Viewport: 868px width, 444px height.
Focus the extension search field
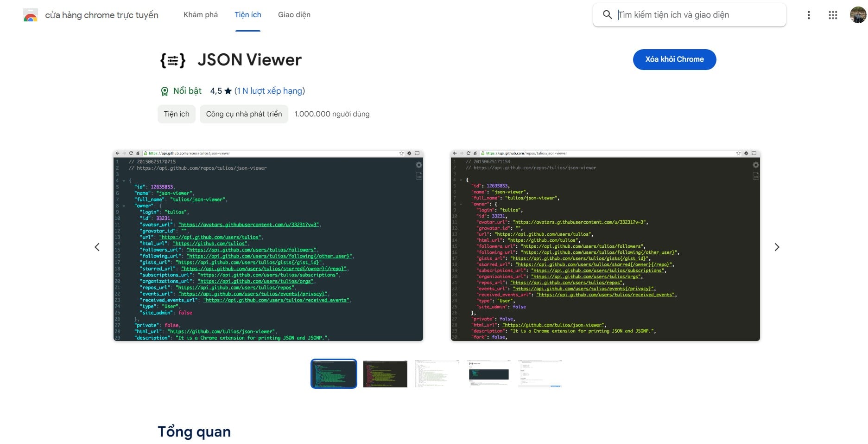point(689,15)
